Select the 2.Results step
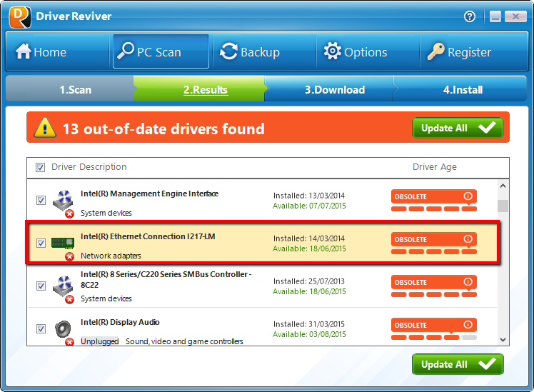The width and height of the screenshot is (534, 392). tap(200, 89)
